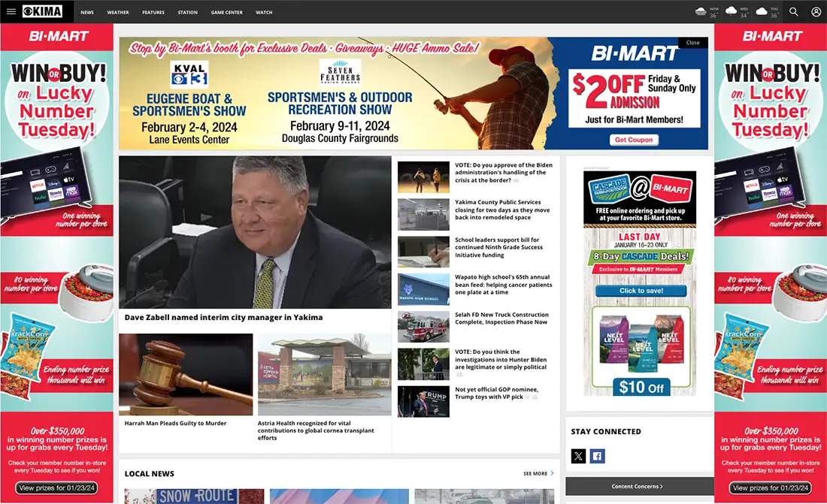Open the News menu
The height and width of the screenshot is (504, 827).
click(x=87, y=12)
